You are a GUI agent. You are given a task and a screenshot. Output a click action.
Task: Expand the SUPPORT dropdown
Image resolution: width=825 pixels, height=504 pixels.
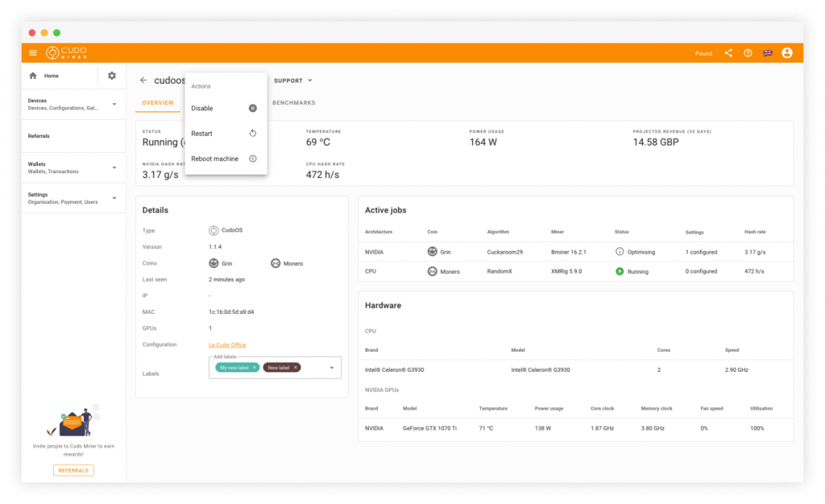coord(292,80)
